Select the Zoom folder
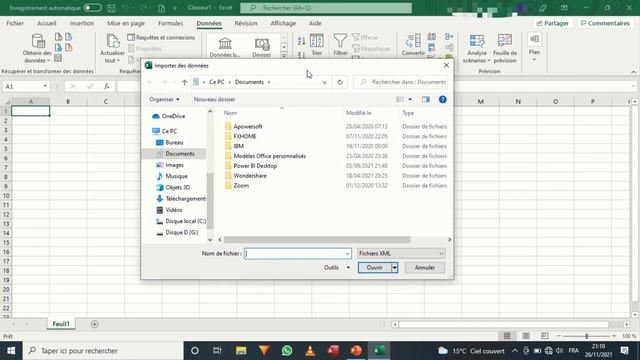The image size is (640, 360). click(x=237, y=185)
